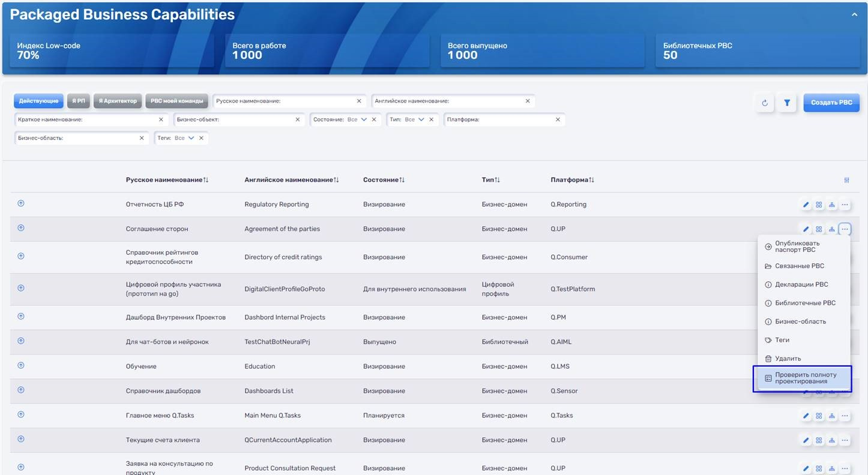
Task: Expand the Отчетность ЦБ РФ row
Action: [x=21, y=203]
